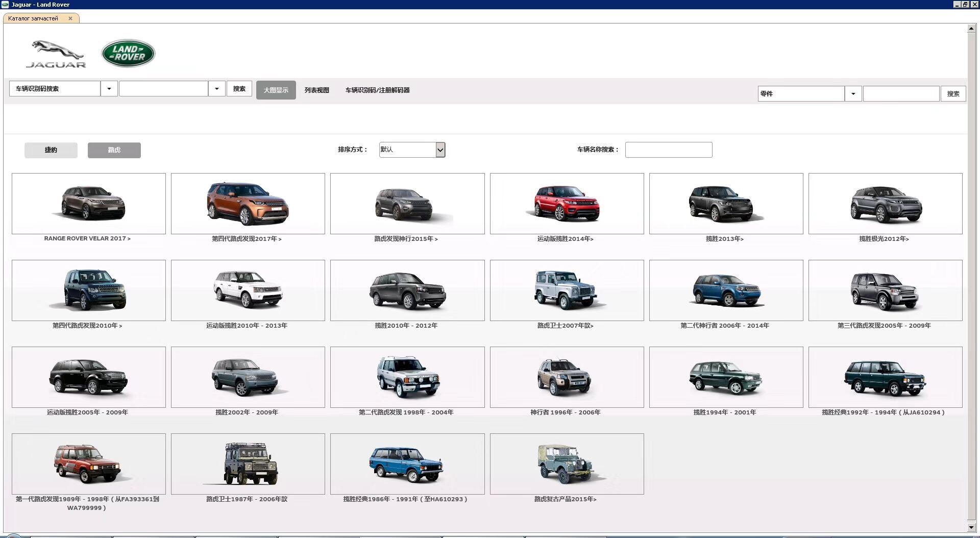980x538 pixels.
Task: Select the 揽胜经典1992年-1994年 vehicle image
Action: tap(885, 377)
